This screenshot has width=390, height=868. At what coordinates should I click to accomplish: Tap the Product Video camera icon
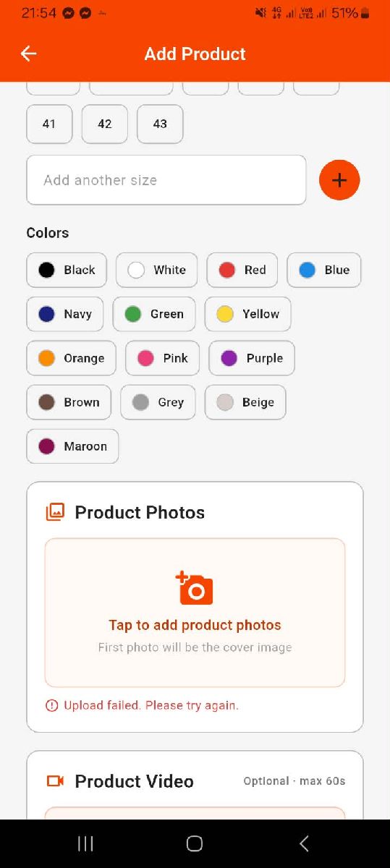click(x=55, y=781)
